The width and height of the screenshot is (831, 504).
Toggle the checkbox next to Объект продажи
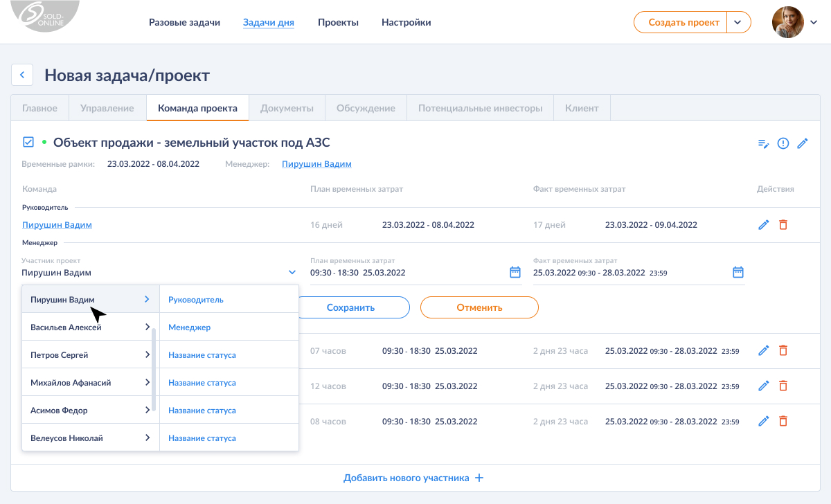click(x=28, y=143)
